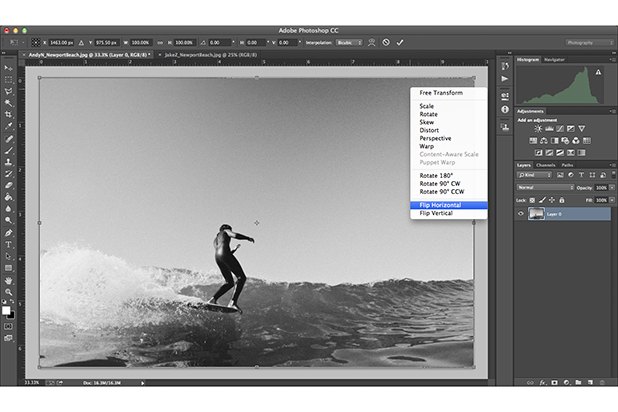The image size is (618, 412).
Task: Toggle the warp mode icon in options bar
Action: coord(371,42)
